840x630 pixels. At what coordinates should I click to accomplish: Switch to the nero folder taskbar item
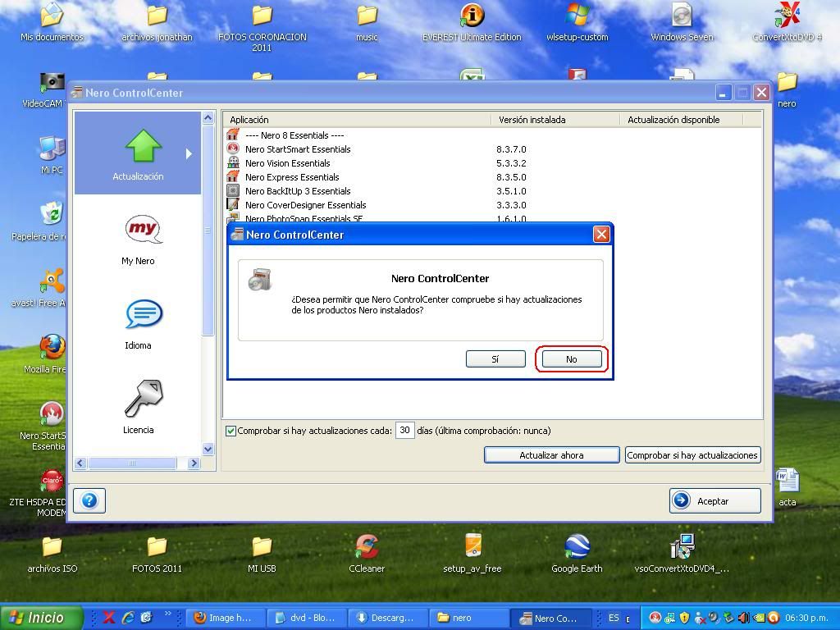click(468, 618)
